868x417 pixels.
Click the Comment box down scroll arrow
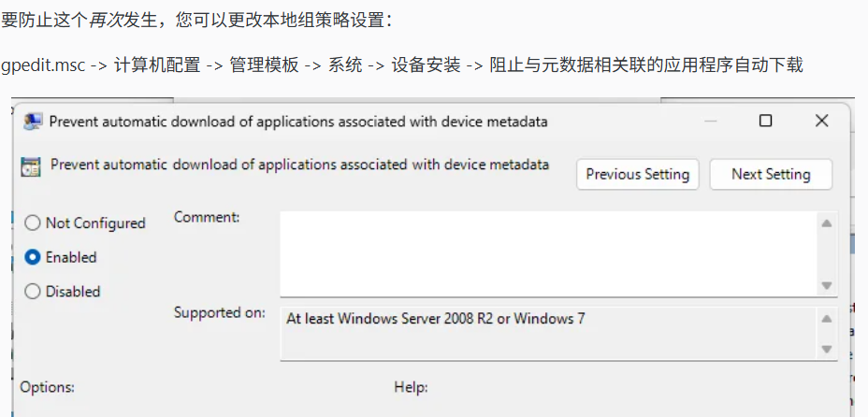[827, 286]
